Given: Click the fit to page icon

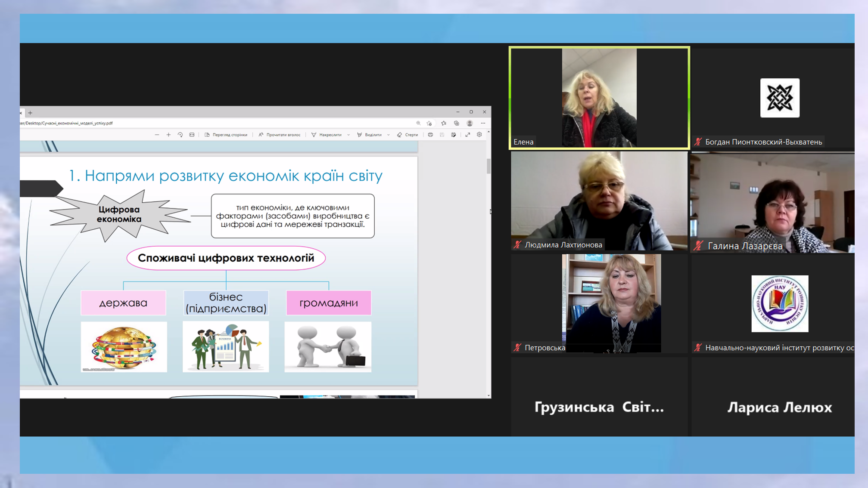Looking at the screenshot, I should [x=192, y=135].
